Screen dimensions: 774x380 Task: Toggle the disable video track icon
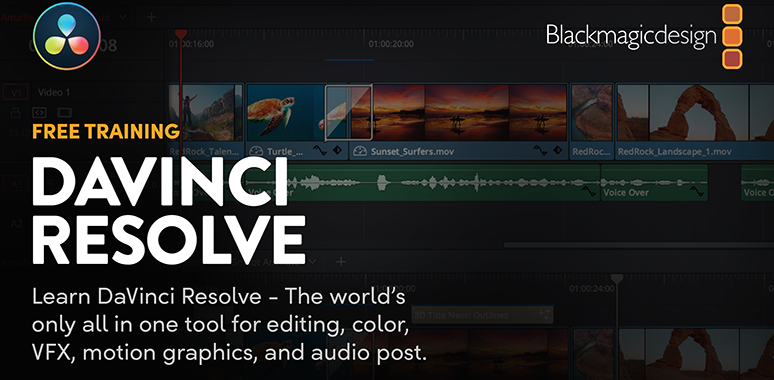coord(65,112)
